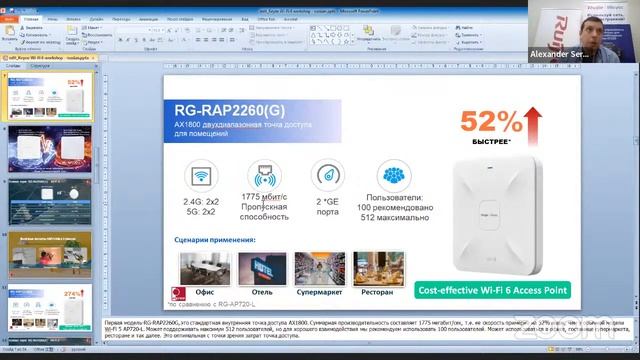This screenshot has width=640, height=360.
Task: Click the RG-RAP2260(G) slide title
Action: (x=229, y=111)
